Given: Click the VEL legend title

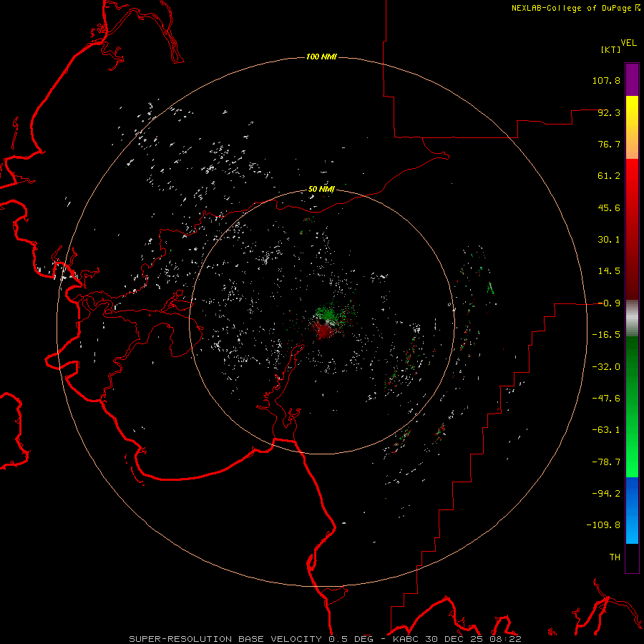Looking at the screenshot, I should (629, 43).
